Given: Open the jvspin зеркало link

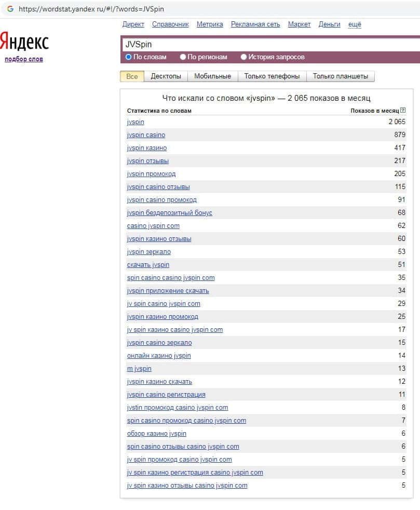Looking at the screenshot, I should [148, 252].
